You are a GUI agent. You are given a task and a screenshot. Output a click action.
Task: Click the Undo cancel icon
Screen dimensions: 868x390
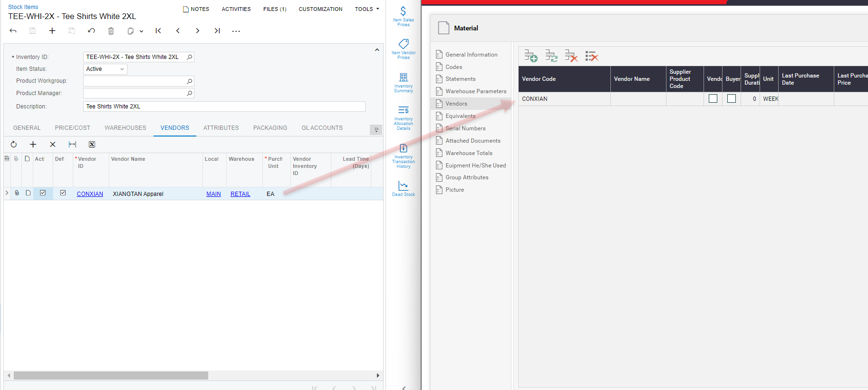point(91,31)
